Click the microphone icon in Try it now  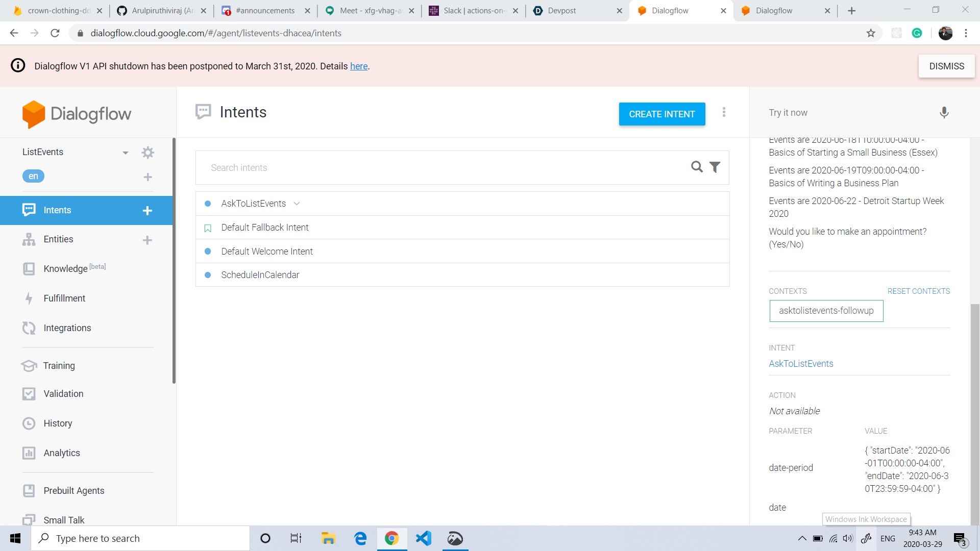[x=944, y=113]
